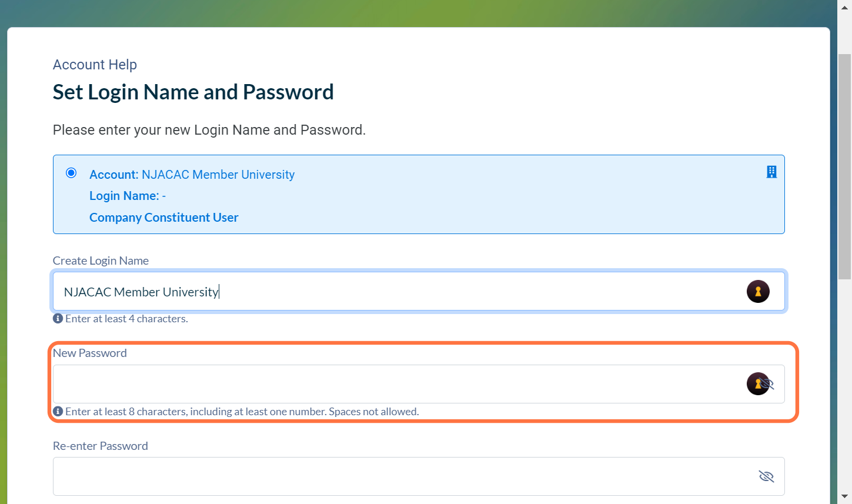The width and height of the screenshot is (852, 504).
Task: Click the 'New Password' label
Action: pos(90,353)
